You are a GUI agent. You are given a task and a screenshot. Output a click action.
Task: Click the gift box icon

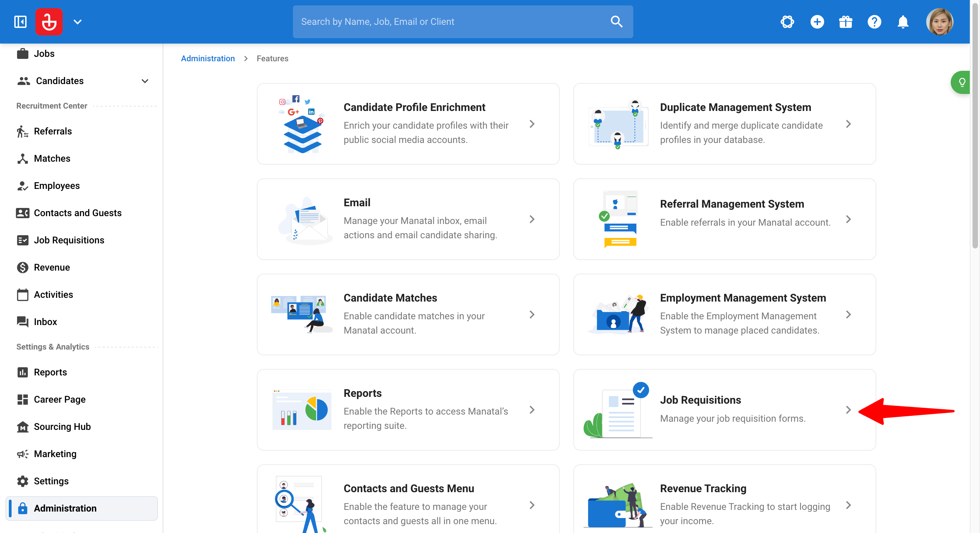(x=845, y=22)
